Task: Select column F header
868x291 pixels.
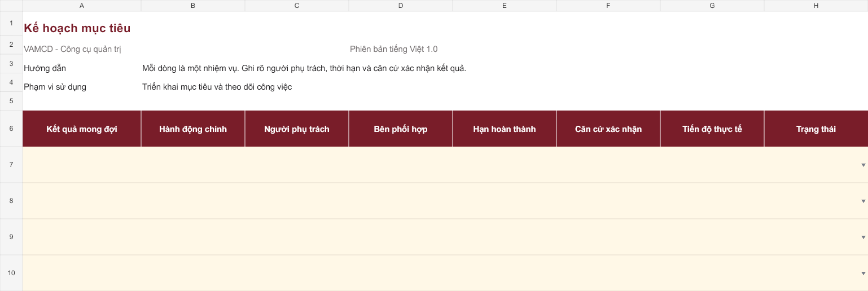Action: click(608, 6)
